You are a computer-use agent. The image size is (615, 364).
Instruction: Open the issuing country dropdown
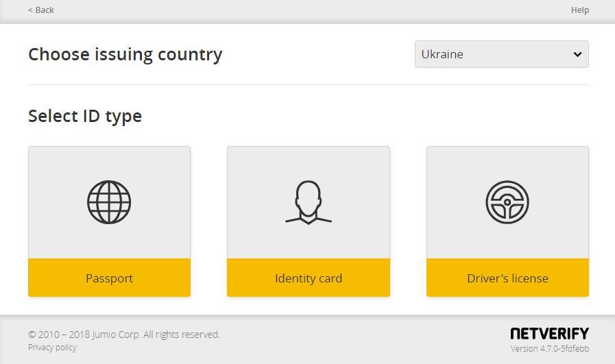(x=501, y=54)
